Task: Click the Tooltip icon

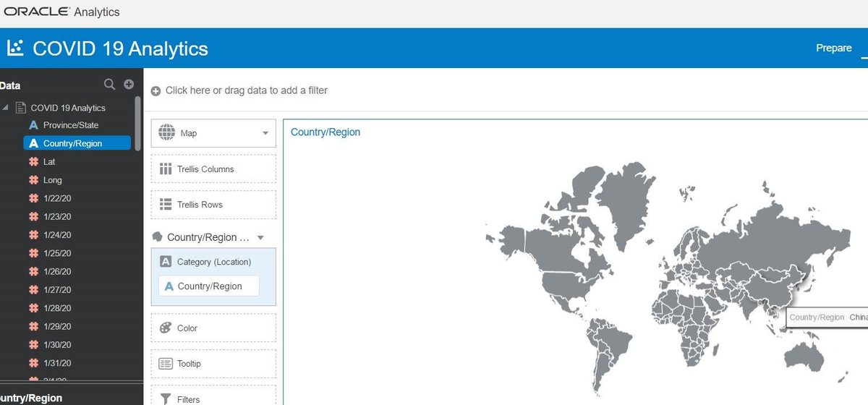Action: pyautogui.click(x=166, y=364)
